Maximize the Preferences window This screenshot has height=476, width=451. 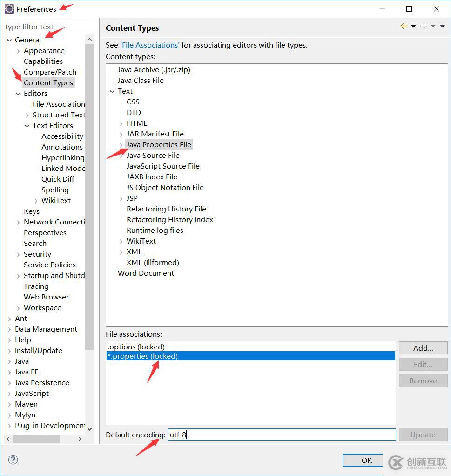[x=409, y=9]
